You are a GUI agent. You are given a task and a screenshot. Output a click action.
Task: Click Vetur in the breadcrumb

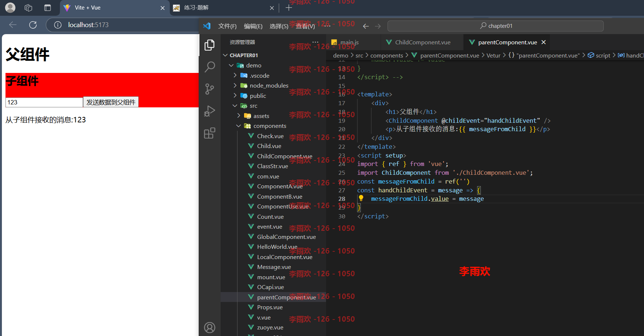493,55
